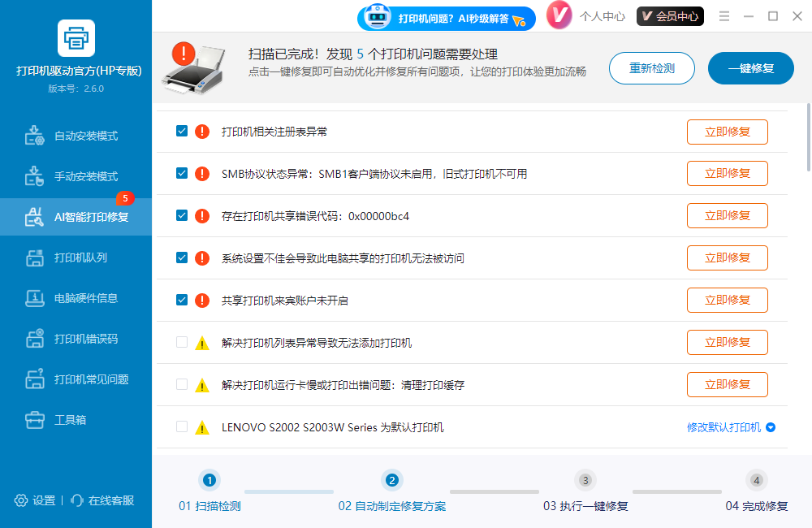This screenshot has height=528, width=812.
Task: Click step 3 执行一键修复 progress marker
Action: pyautogui.click(x=585, y=480)
